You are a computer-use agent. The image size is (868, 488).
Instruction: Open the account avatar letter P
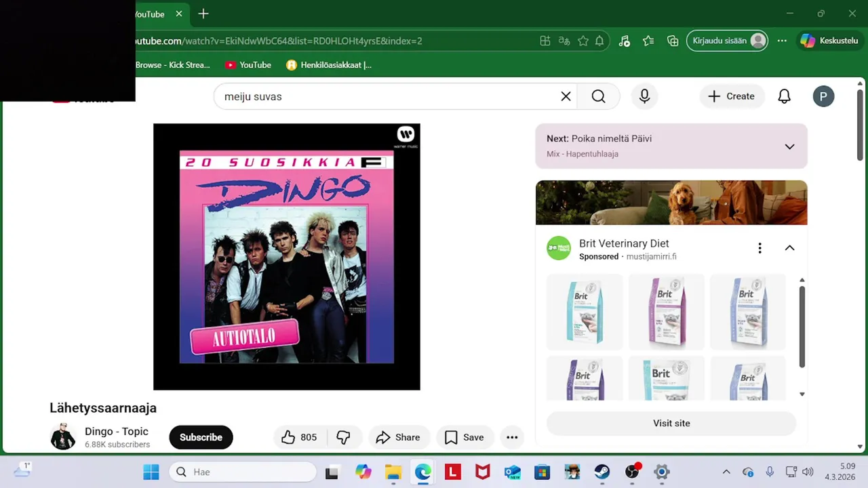coord(823,96)
